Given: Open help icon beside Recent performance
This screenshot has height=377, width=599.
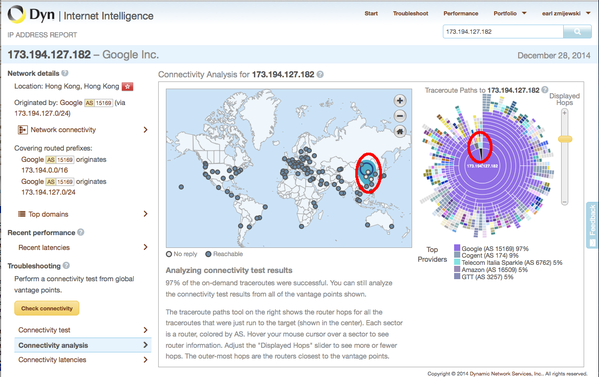Looking at the screenshot, I should click(x=81, y=232).
